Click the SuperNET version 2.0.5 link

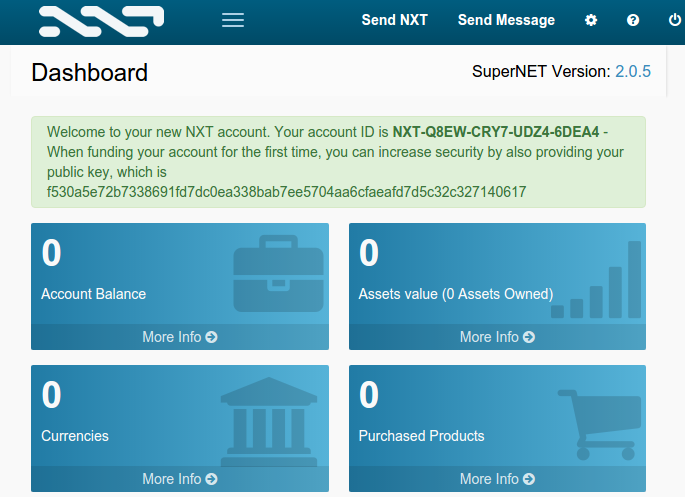(x=633, y=71)
